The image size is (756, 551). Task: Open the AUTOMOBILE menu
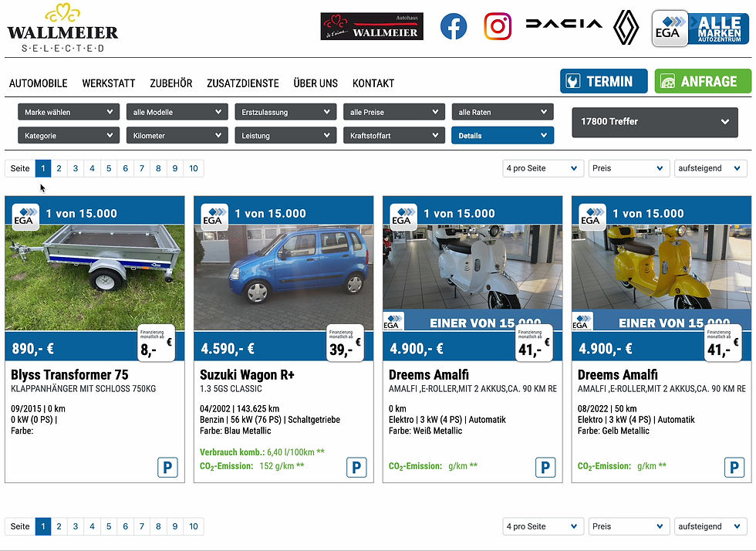point(38,83)
